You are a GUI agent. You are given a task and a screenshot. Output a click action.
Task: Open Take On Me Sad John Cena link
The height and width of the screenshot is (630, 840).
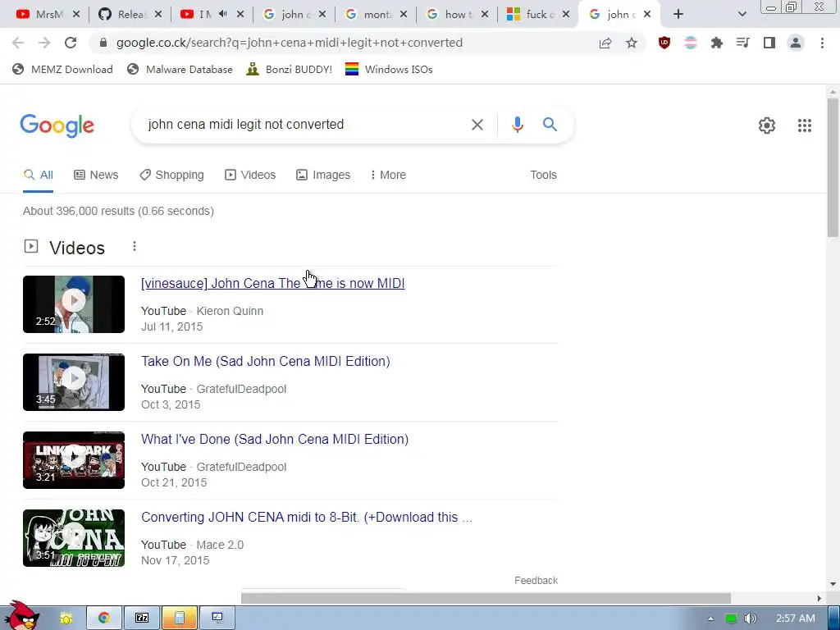[x=265, y=361]
